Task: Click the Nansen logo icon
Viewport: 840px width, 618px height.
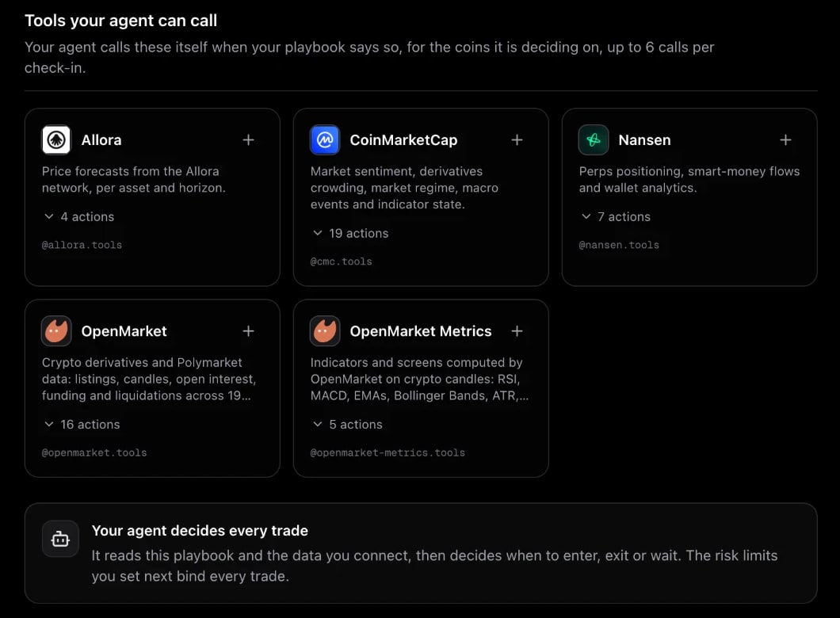Action: pos(594,139)
